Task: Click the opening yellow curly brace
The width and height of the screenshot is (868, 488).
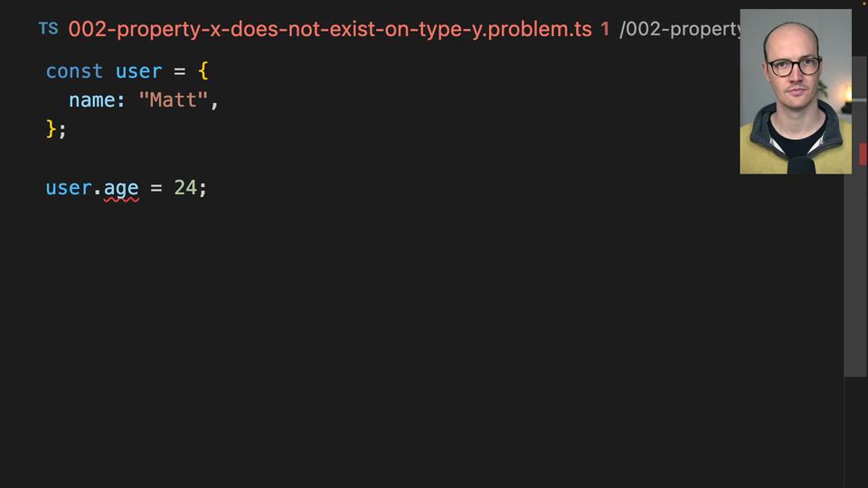Action: (203, 70)
